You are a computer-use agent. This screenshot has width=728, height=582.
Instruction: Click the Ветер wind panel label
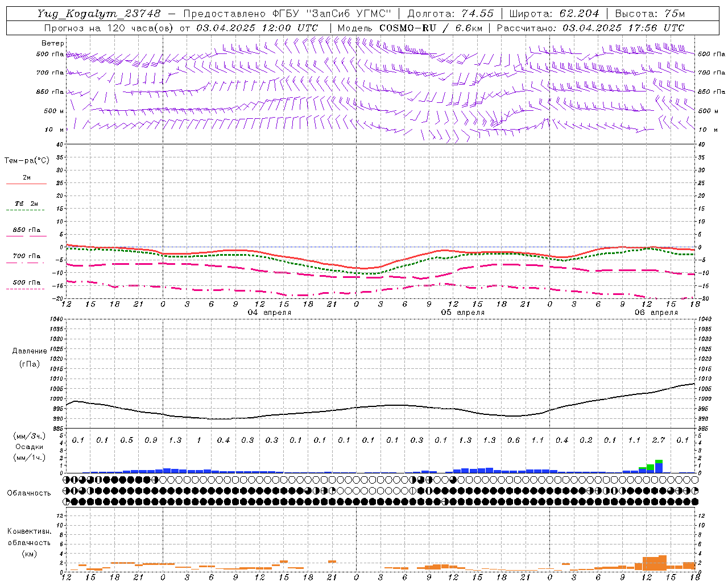(x=53, y=43)
